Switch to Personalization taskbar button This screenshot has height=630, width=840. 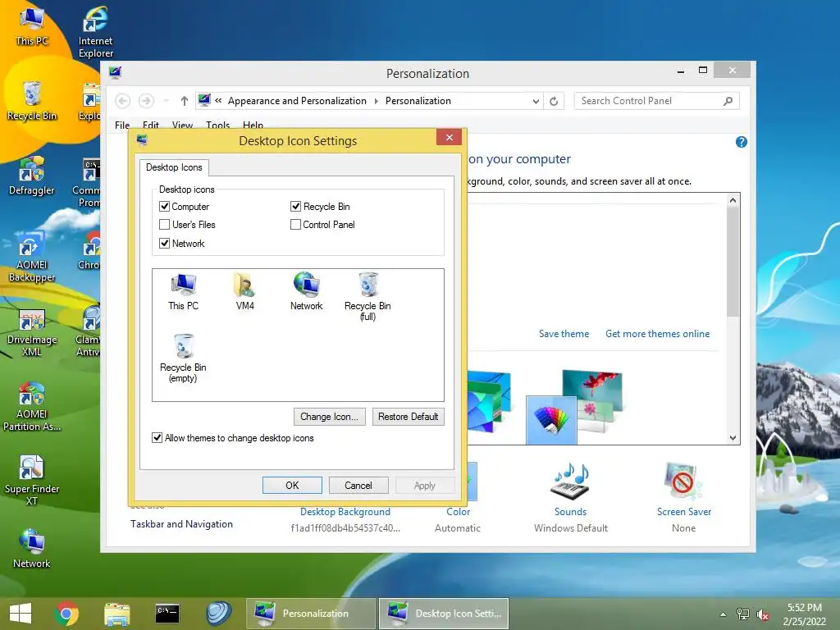coord(311,614)
